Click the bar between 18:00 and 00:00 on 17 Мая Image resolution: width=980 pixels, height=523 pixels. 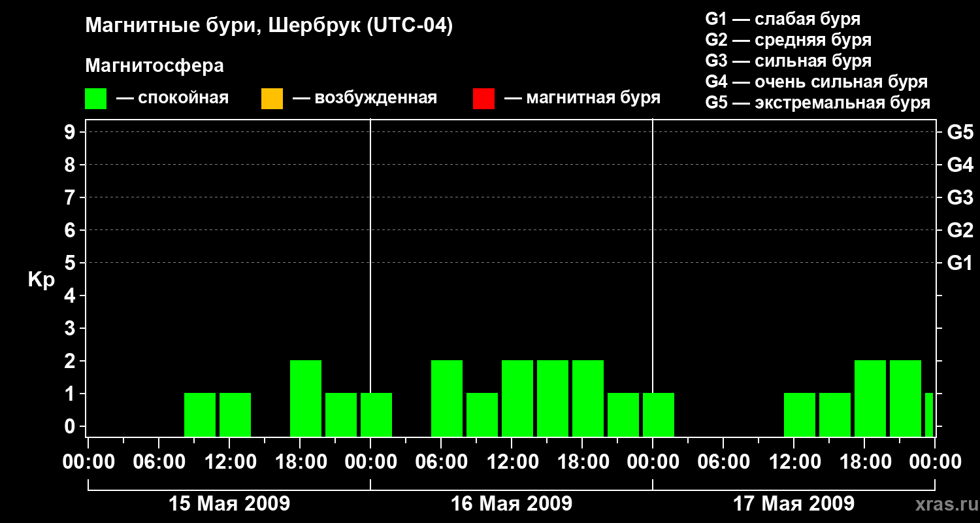(906, 398)
